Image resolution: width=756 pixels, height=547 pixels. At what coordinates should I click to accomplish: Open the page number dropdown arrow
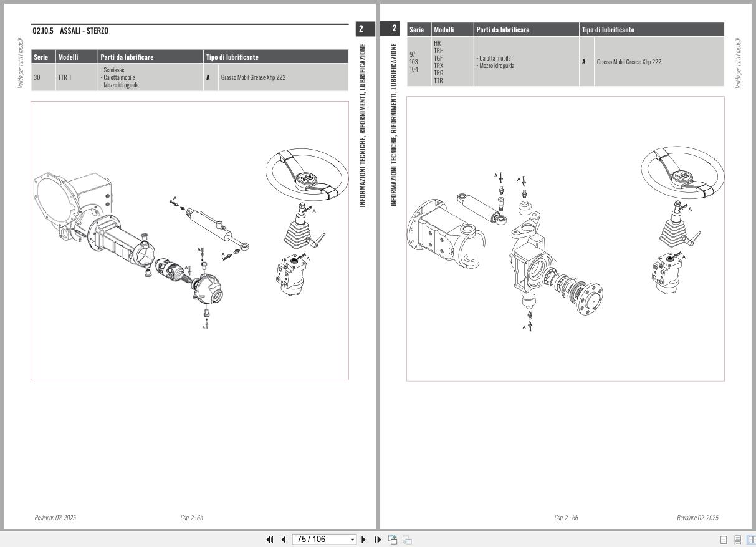[352, 540]
